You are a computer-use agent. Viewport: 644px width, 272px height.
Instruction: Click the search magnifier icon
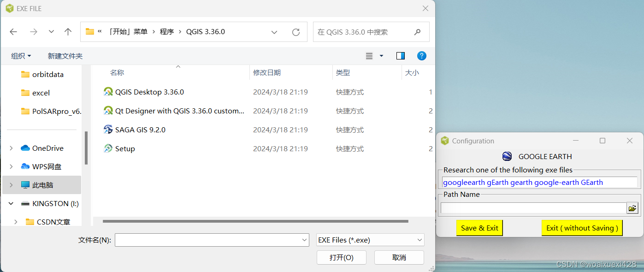click(x=417, y=32)
